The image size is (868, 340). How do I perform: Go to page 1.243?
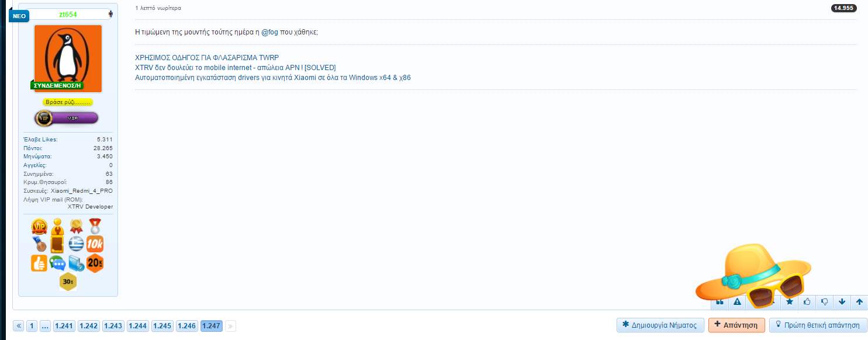113,326
